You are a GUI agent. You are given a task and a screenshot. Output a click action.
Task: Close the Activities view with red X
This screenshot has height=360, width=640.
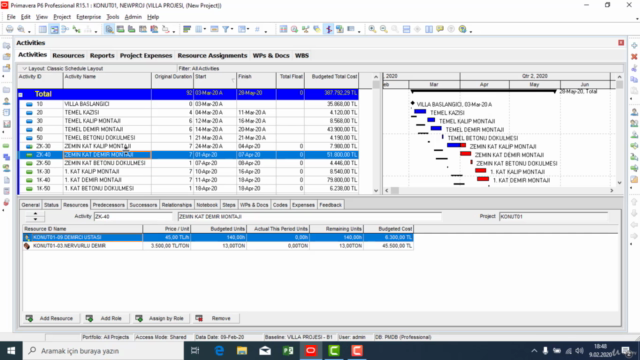click(x=621, y=42)
